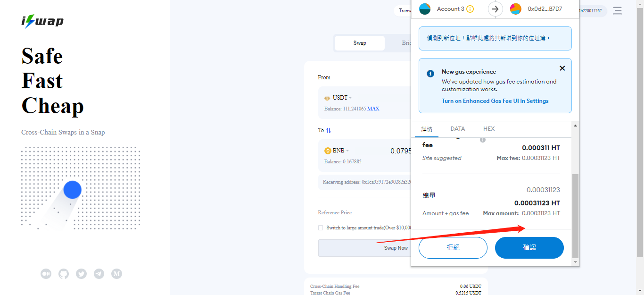Open the hamburger menu icon
This screenshot has height=295, width=644.
[617, 10]
